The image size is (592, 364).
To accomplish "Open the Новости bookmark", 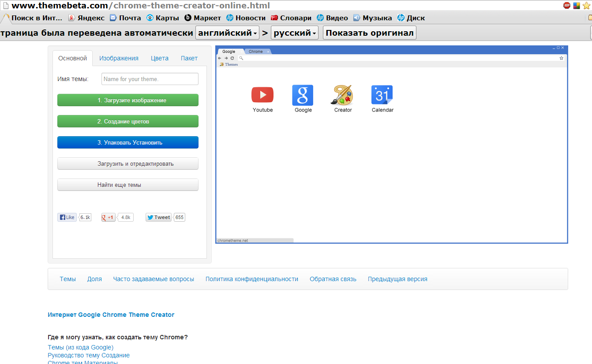I will click(x=246, y=18).
